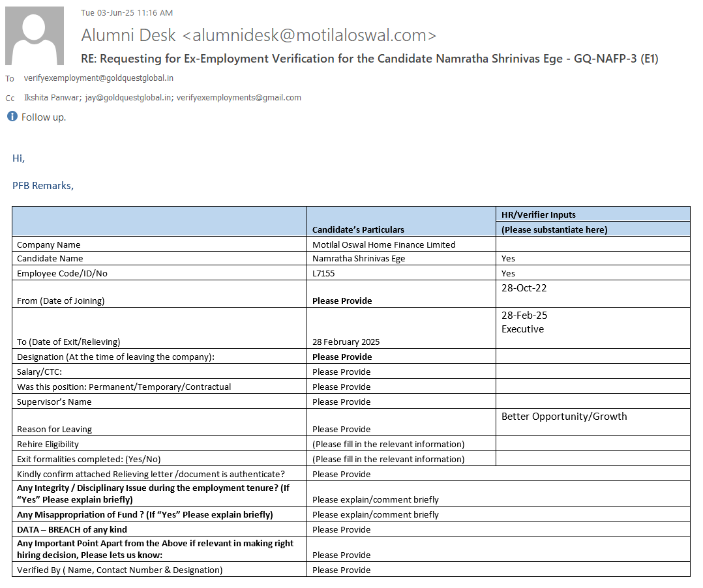This screenshot has width=703, height=588.
Task: Click Please Provide in Important Point row
Action: (341, 555)
